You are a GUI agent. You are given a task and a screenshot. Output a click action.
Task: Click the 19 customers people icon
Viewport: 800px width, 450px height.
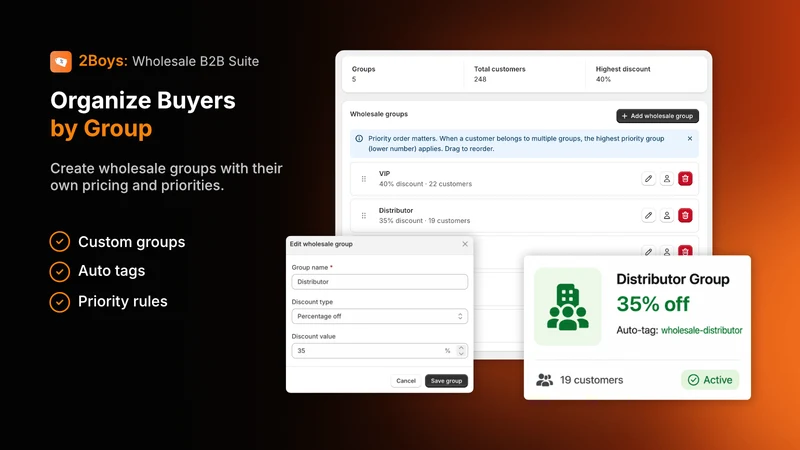point(544,380)
